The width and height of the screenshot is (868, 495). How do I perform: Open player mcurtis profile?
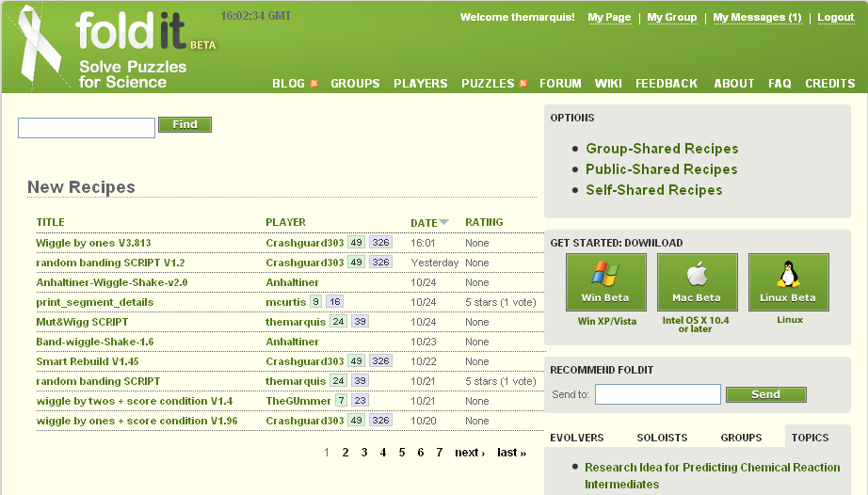point(285,302)
